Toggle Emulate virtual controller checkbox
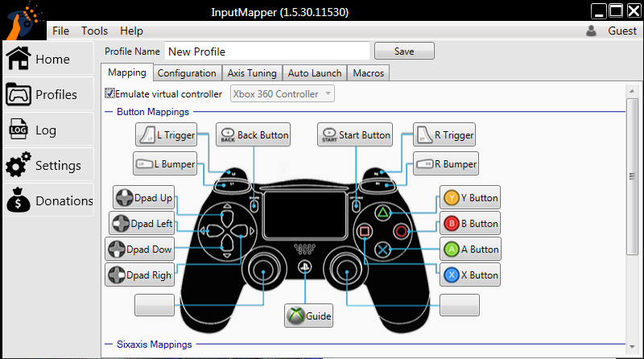 coord(109,93)
